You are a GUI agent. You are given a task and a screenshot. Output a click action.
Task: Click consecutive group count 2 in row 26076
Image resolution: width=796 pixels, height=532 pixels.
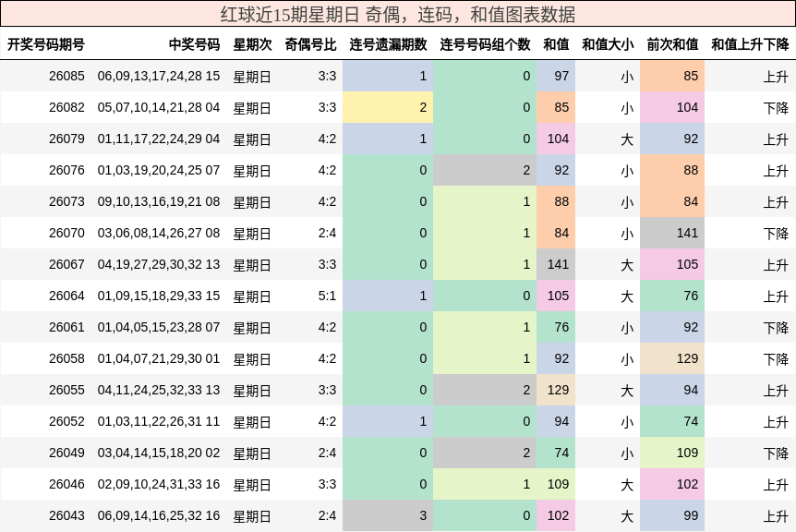(485, 171)
